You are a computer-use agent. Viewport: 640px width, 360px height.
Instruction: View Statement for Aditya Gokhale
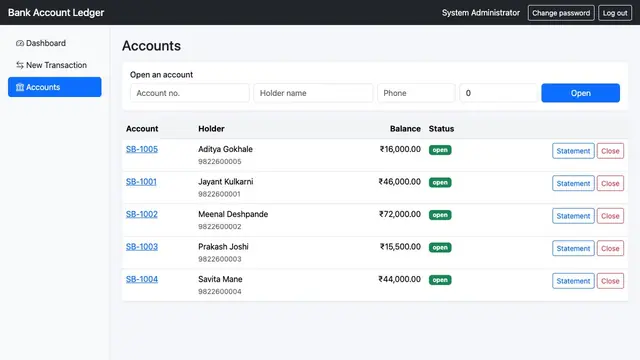point(573,151)
